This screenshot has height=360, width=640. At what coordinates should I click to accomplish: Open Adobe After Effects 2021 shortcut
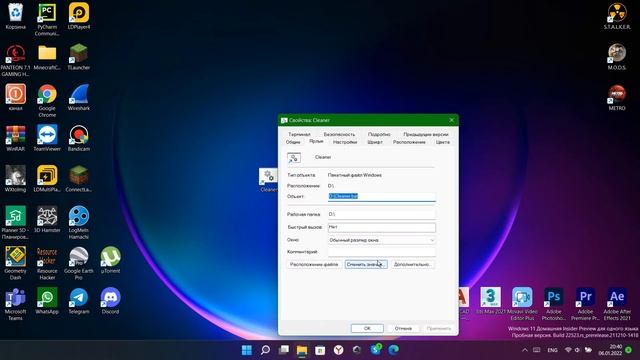(x=617, y=304)
